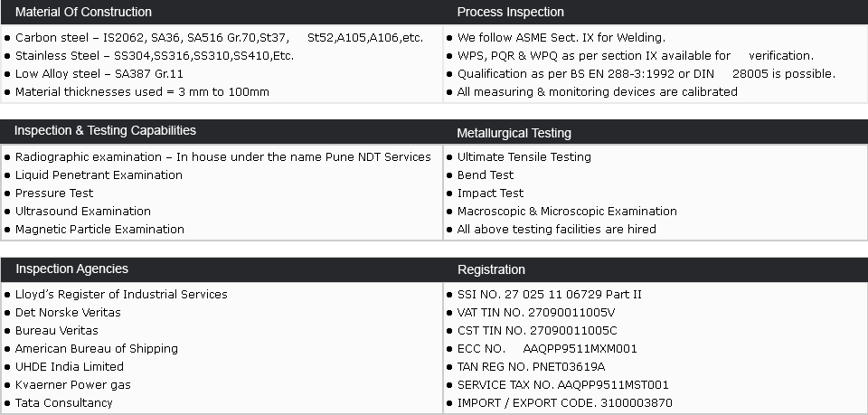868x415 pixels.
Task: Click the Liquid Penetrant Examination entry
Action: [x=99, y=175]
